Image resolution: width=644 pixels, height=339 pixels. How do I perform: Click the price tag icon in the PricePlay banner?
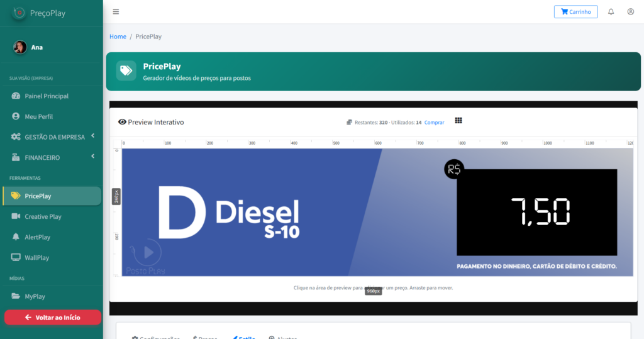[126, 70]
